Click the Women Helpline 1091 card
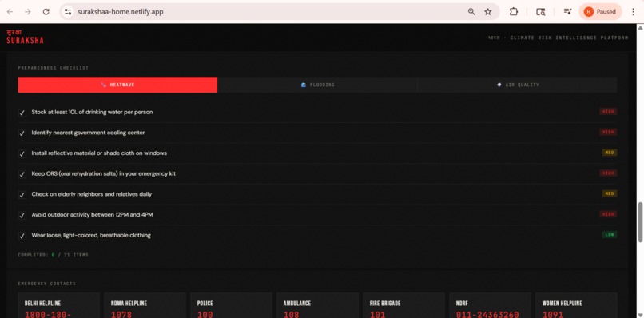This screenshot has height=318, width=644. 576,305
